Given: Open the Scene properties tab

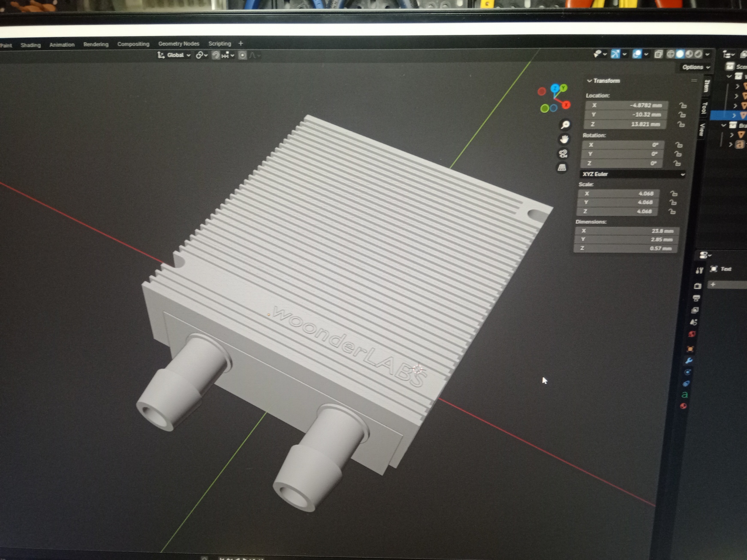Looking at the screenshot, I should tap(693, 322).
